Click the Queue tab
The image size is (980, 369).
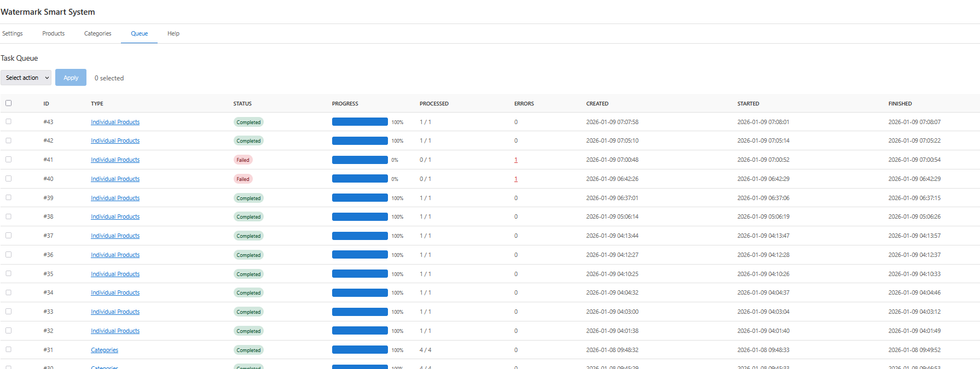pos(139,33)
